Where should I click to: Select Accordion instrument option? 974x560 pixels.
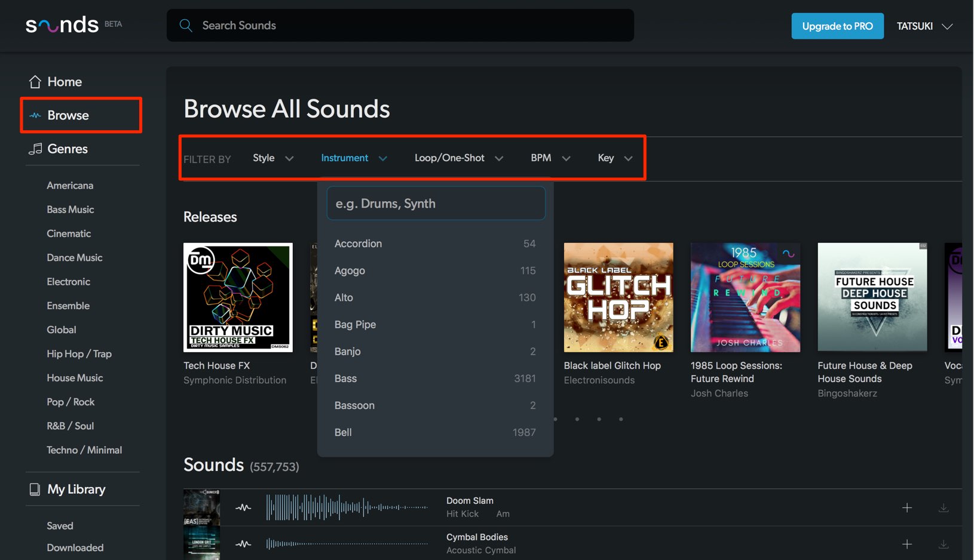click(435, 244)
